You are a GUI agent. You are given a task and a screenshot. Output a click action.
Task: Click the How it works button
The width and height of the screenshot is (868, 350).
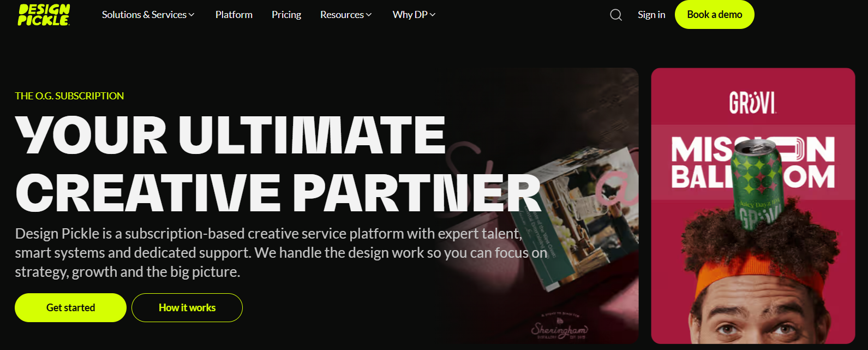click(187, 307)
